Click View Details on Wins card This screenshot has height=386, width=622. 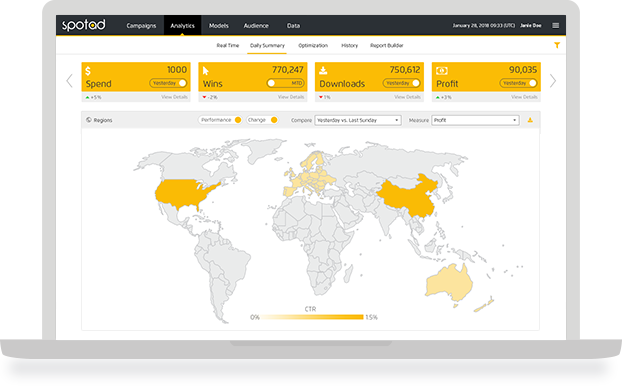pos(291,97)
